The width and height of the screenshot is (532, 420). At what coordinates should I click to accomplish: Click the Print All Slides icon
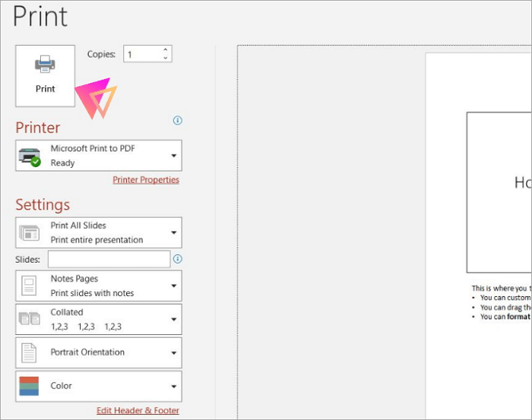click(x=29, y=233)
